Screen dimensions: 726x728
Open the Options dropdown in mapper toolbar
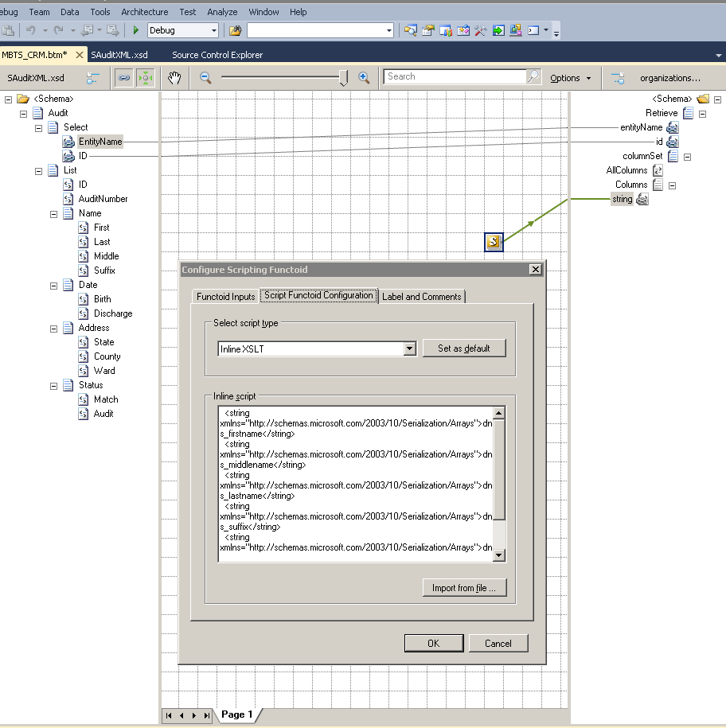point(571,78)
